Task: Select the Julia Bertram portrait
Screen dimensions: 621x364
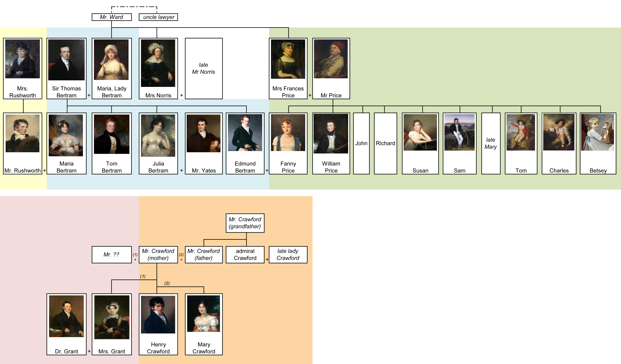Action: [x=158, y=135]
